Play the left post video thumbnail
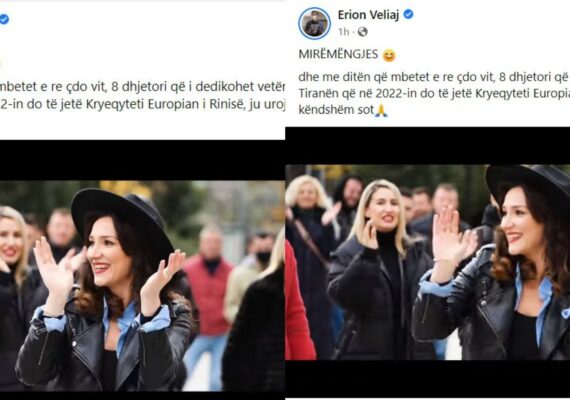Viewport: 570px width, 400px height. click(x=142, y=286)
